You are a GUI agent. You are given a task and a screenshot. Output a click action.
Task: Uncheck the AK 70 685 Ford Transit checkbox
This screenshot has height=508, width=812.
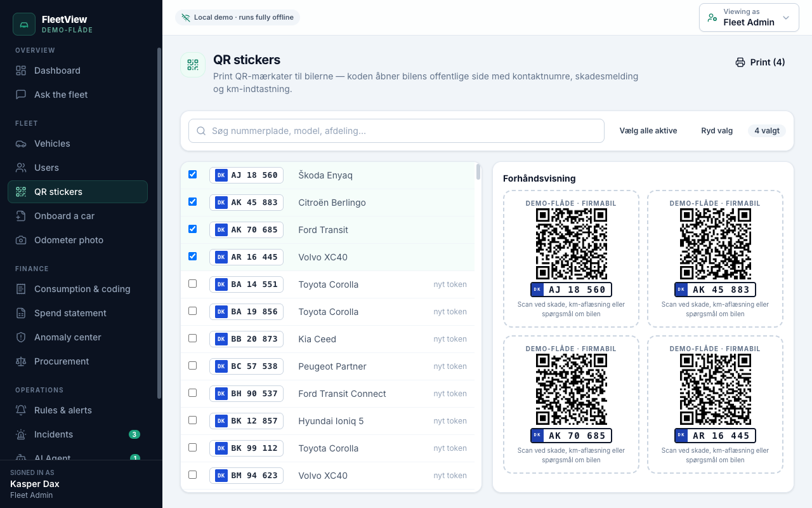pos(193,229)
